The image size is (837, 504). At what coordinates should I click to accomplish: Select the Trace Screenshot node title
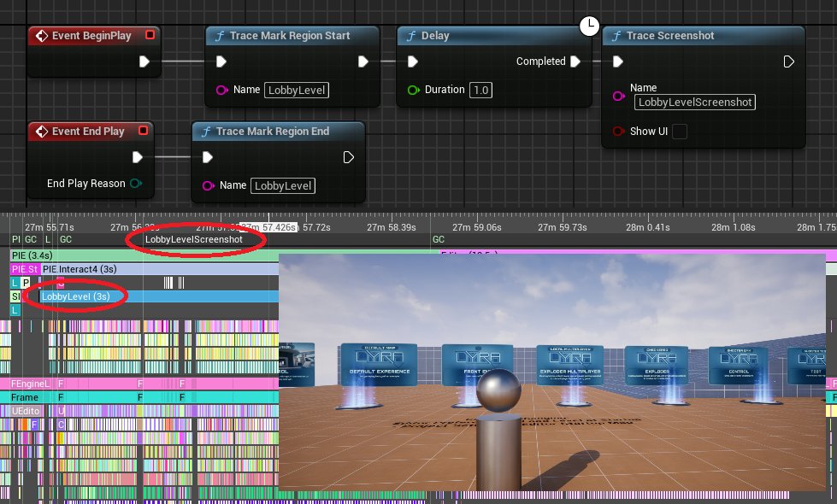coord(670,36)
